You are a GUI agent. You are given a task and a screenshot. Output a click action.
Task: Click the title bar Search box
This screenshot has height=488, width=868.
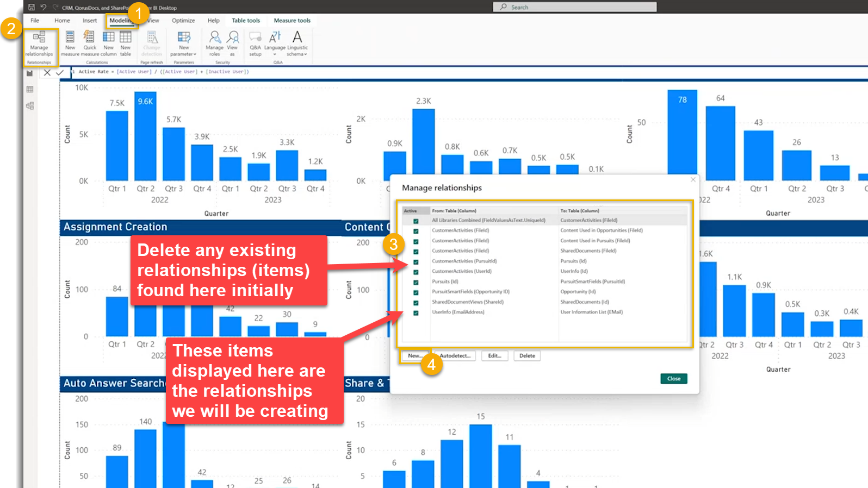[x=574, y=7]
